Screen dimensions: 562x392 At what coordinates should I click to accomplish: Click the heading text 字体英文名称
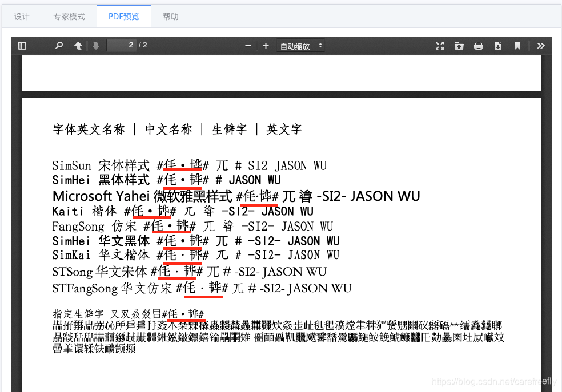pyautogui.click(x=89, y=129)
